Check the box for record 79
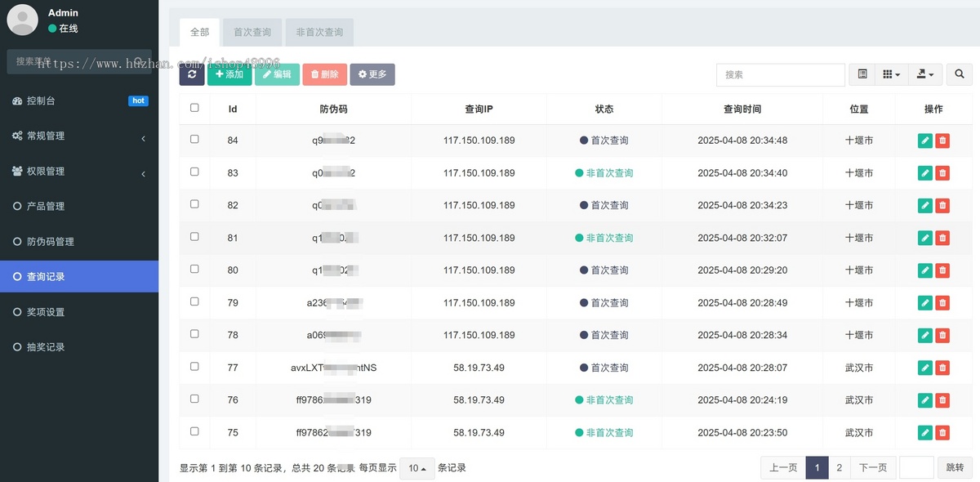Viewport: 980px width, 482px height. [x=194, y=301]
